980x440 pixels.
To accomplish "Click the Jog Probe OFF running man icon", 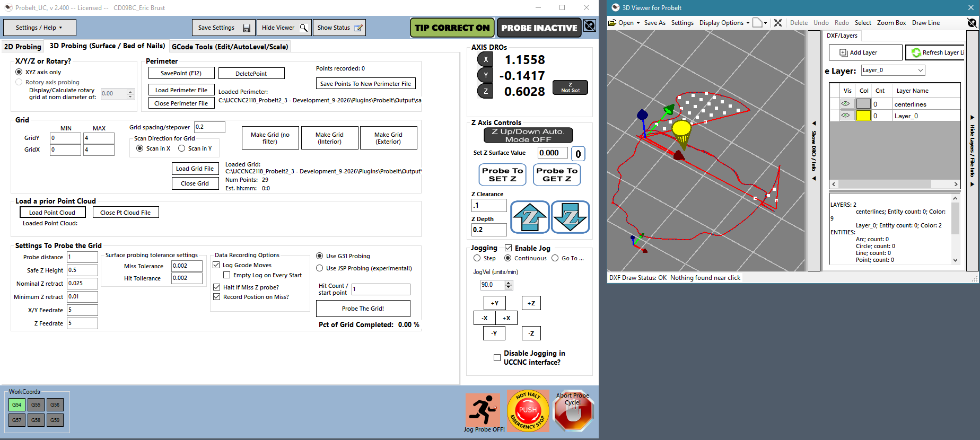I will tap(483, 409).
